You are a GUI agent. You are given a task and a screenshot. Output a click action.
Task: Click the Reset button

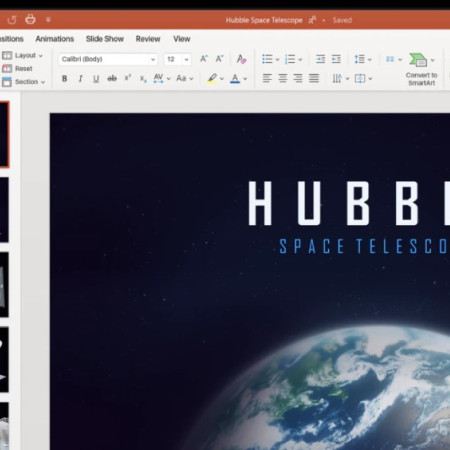pyautogui.click(x=17, y=69)
